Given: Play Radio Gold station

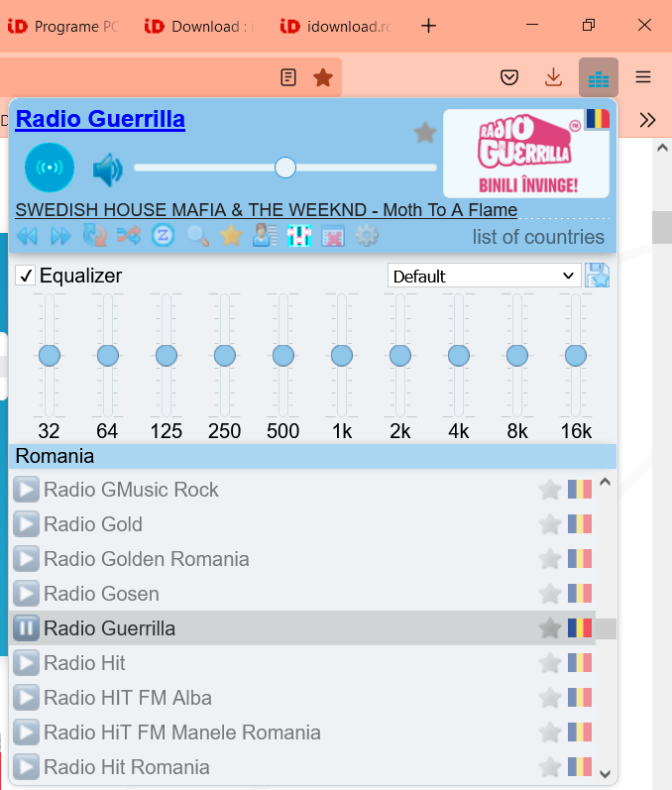Looking at the screenshot, I should click(26, 524).
